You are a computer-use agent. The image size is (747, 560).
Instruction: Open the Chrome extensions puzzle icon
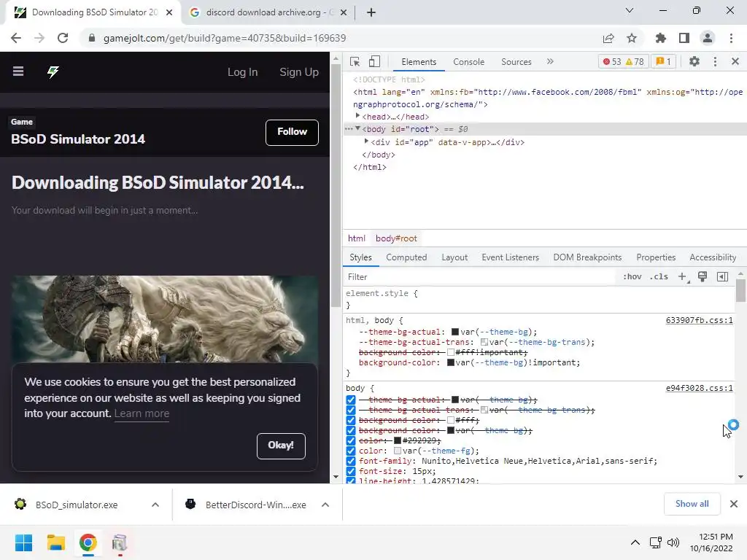click(x=660, y=38)
